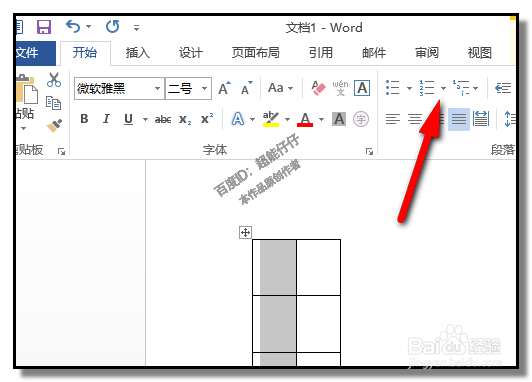Open the multilevel list dropdown arrow
Image resolution: width=532 pixels, height=382 pixels.
(x=476, y=88)
